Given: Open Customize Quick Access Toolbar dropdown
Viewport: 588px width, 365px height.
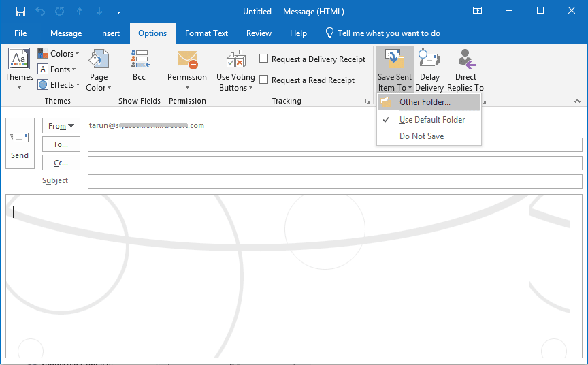Looking at the screenshot, I should point(118,12).
